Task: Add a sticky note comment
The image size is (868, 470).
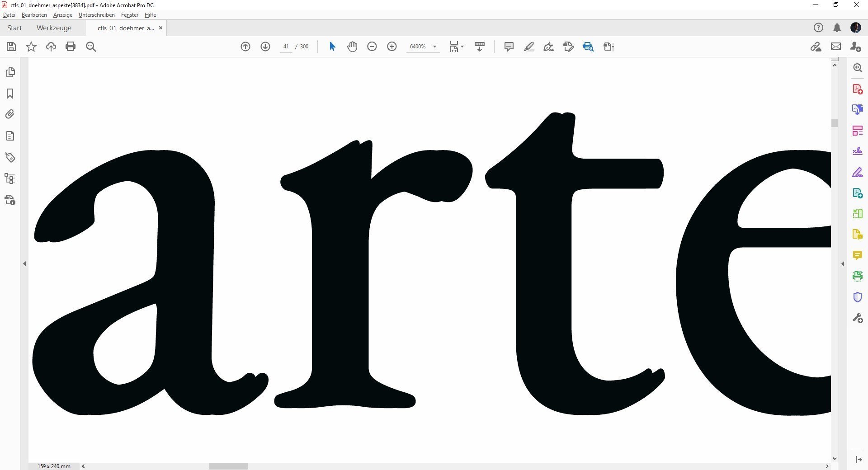Action: tap(509, 47)
